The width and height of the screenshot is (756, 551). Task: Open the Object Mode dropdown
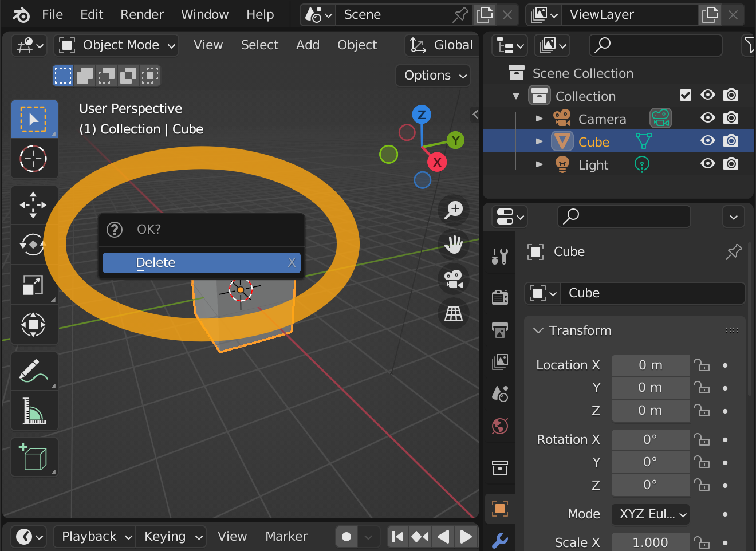point(116,45)
